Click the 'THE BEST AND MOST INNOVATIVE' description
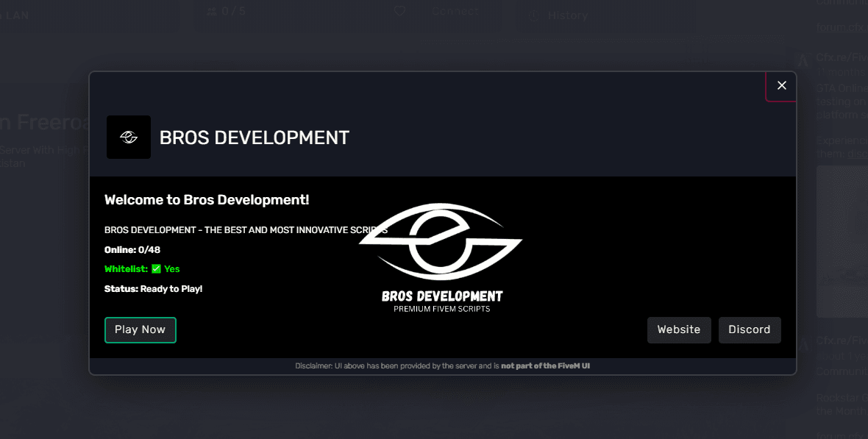Screen dimensions: 868x439 coord(246,229)
